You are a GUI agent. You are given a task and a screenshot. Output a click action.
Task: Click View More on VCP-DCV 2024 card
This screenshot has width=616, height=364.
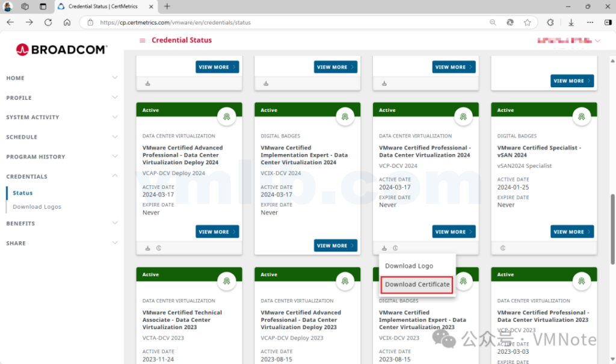(454, 232)
